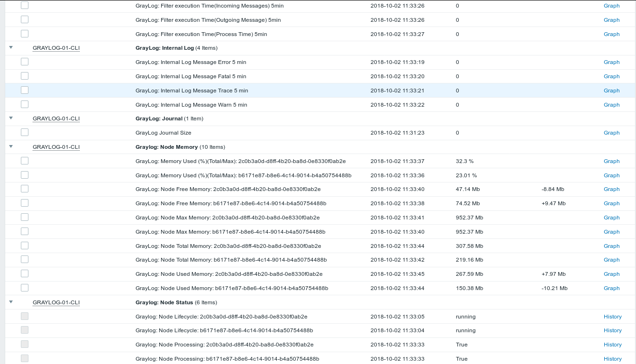
Task: Select Node Free Memory b6171e87 checkbox
Action: (25, 203)
